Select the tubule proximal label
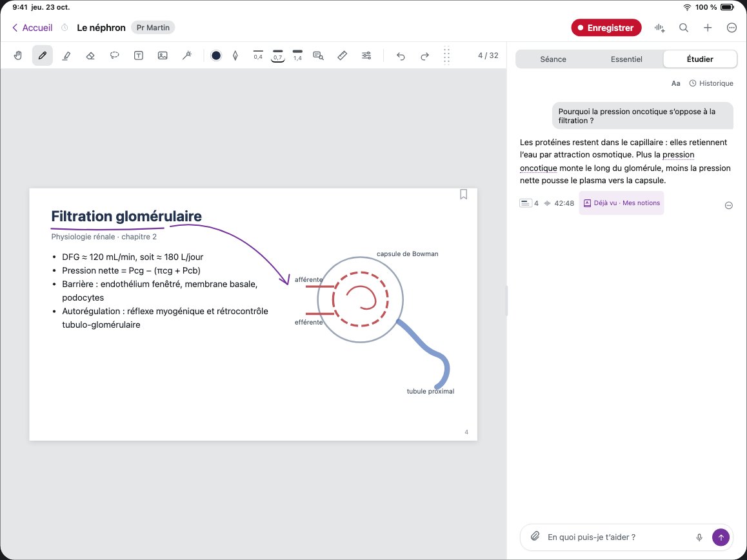Viewport: 747px width, 560px height. [x=430, y=391]
